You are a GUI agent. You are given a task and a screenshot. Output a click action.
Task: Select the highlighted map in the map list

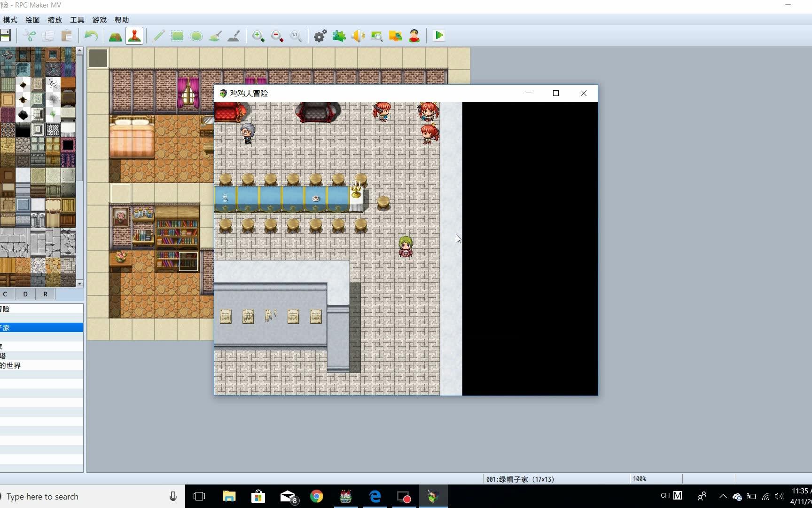click(41, 327)
